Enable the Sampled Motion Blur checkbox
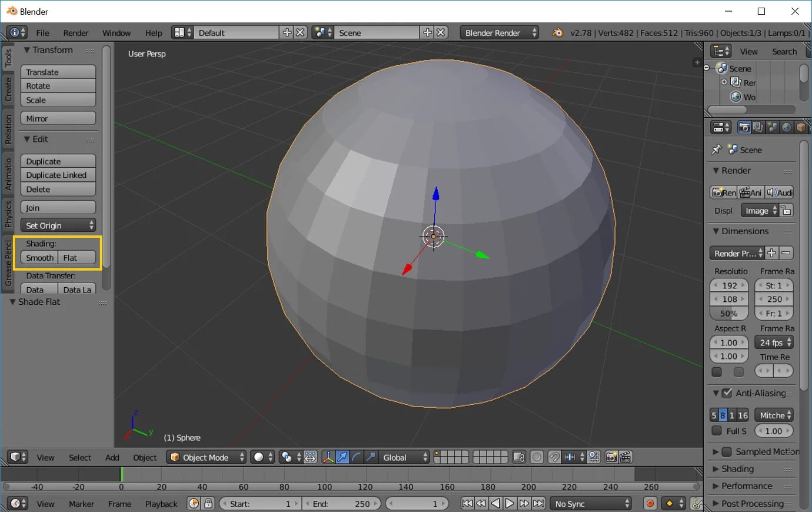This screenshot has height=512, width=812. pyautogui.click(x=727, y=452)
